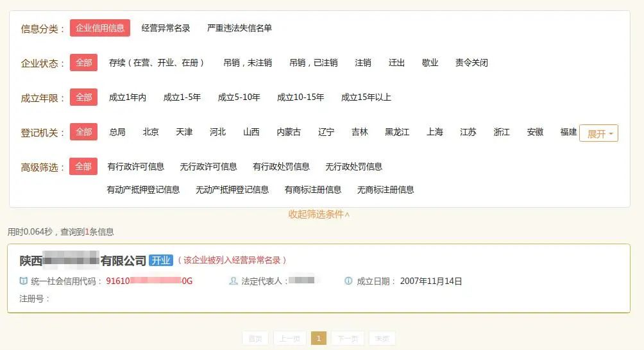
Task: Click the 开业 status badge
Action: point(161,260)
